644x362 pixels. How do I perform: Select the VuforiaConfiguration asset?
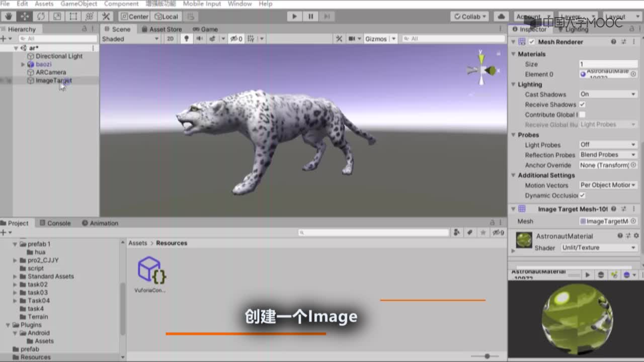click(x=151, y=274)
